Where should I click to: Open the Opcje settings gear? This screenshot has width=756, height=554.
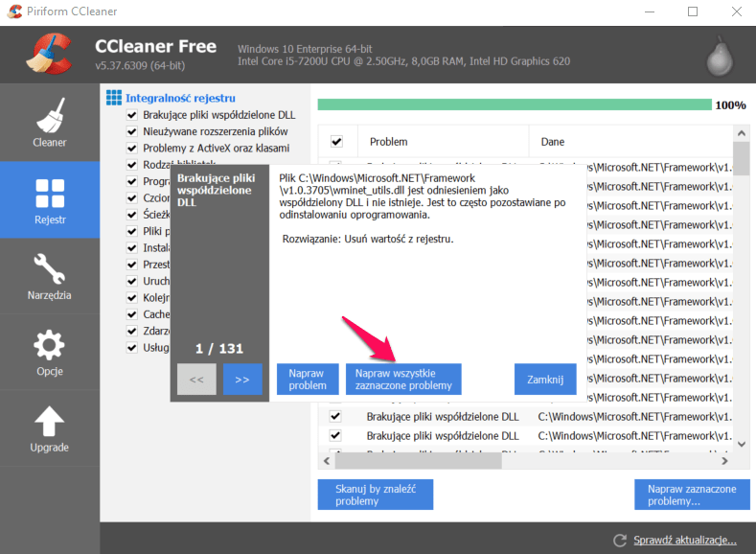(49, 353)
